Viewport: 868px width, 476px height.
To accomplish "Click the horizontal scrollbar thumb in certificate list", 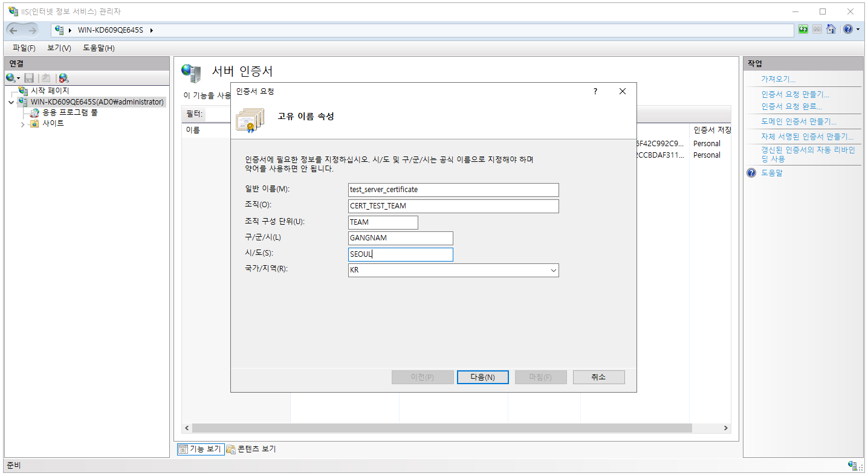I will [x=441, y=428].
